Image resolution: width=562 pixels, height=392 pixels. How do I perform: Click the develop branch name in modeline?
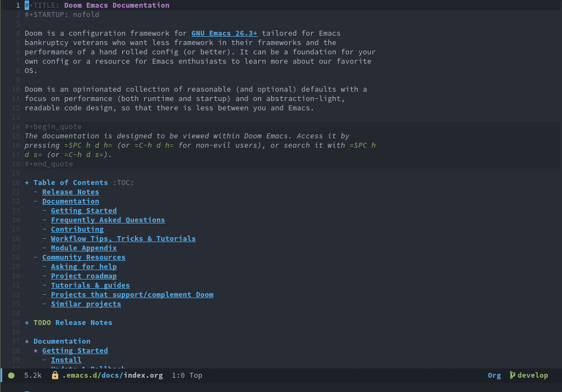(532, 376)
